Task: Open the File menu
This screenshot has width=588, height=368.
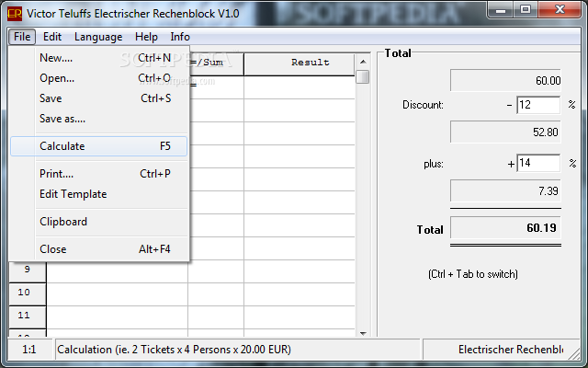Action: (22, 37)
